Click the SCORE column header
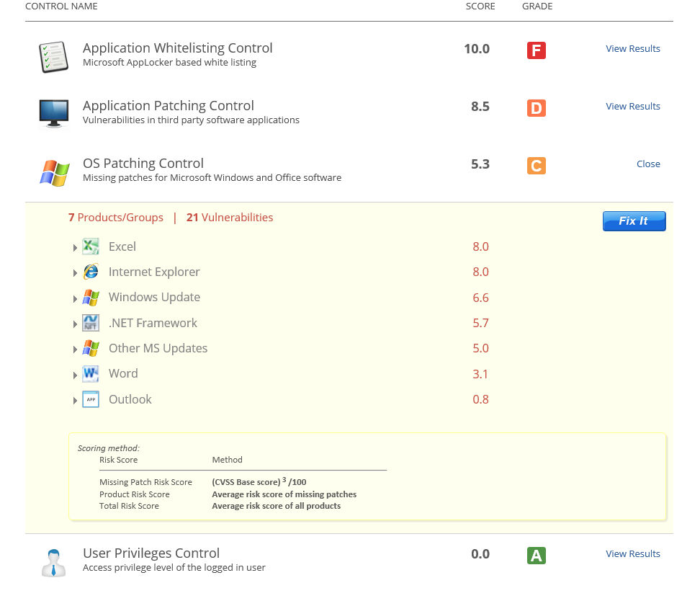The width and height of the screenshot is (700, 601). 480,6
